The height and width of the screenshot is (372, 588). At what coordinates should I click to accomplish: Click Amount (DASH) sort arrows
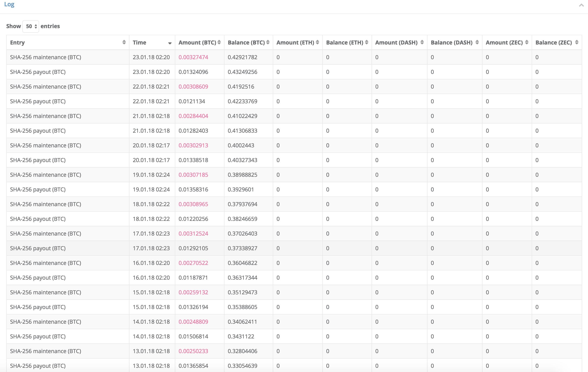(422, 42)
